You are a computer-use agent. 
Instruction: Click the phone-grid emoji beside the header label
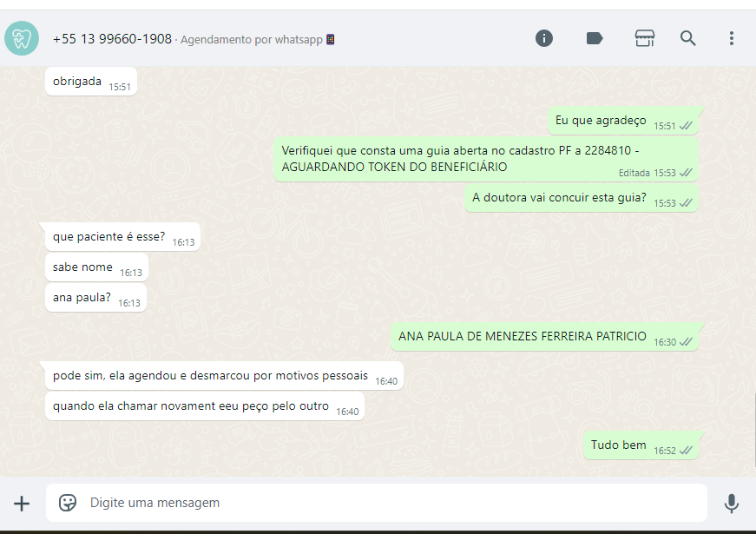coord(331,39)
